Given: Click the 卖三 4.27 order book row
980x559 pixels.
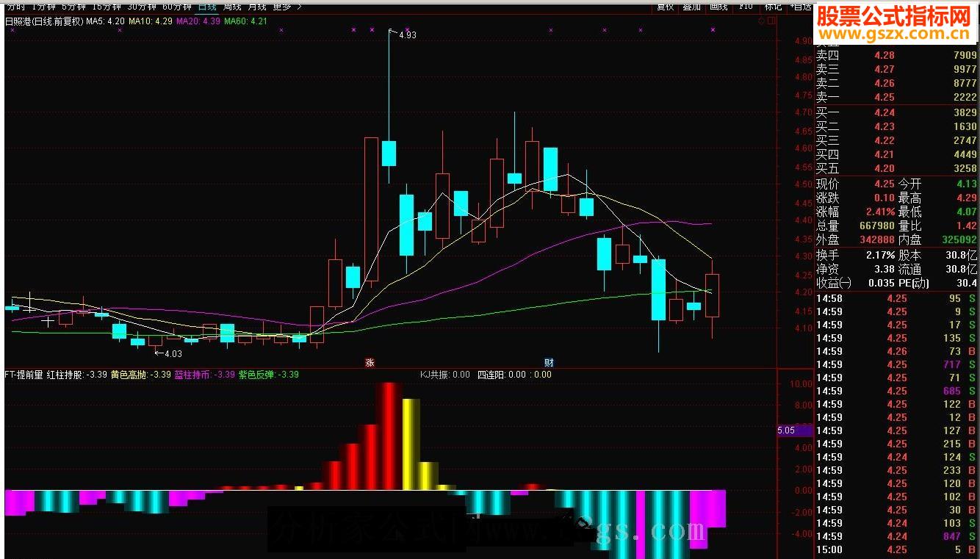Looking at the screenshot, I should click(896, 69).
